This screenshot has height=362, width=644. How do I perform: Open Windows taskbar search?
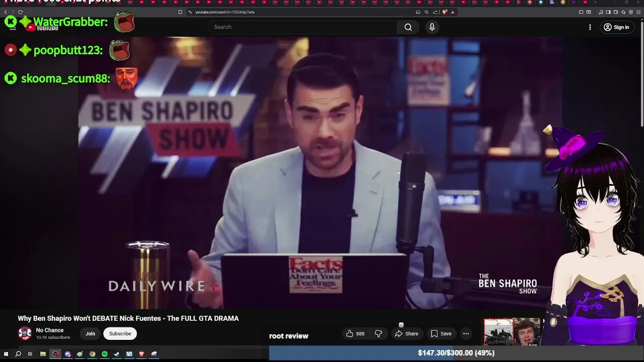pos(18,354)
